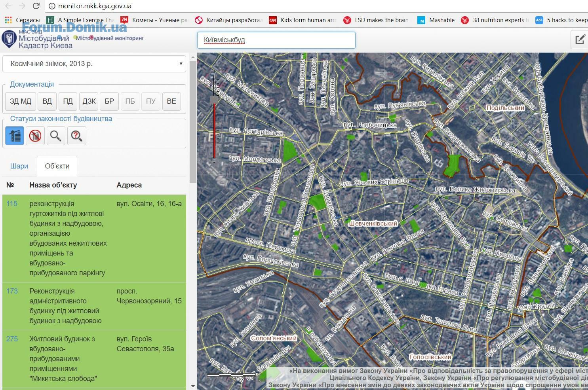Toggle the magnifier inspection status icon
This screenshot has height=390, width=588.
point(56,136)
